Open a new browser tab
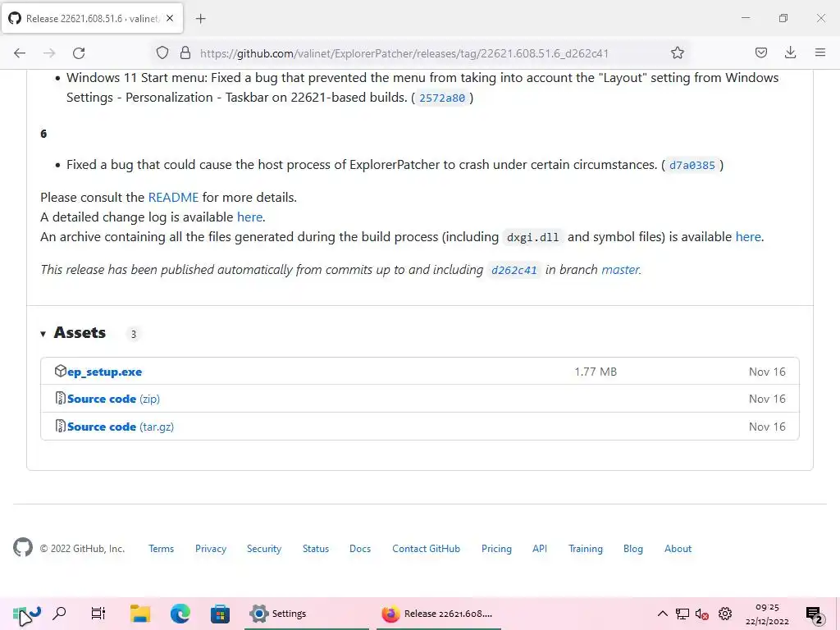This screenshot has height=630, width=840. coord(200,19)
